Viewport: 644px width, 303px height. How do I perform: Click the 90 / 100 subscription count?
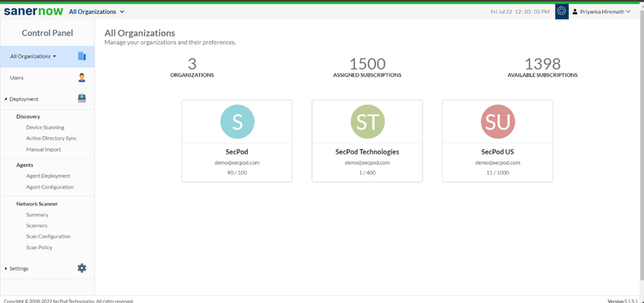(237, 173)
